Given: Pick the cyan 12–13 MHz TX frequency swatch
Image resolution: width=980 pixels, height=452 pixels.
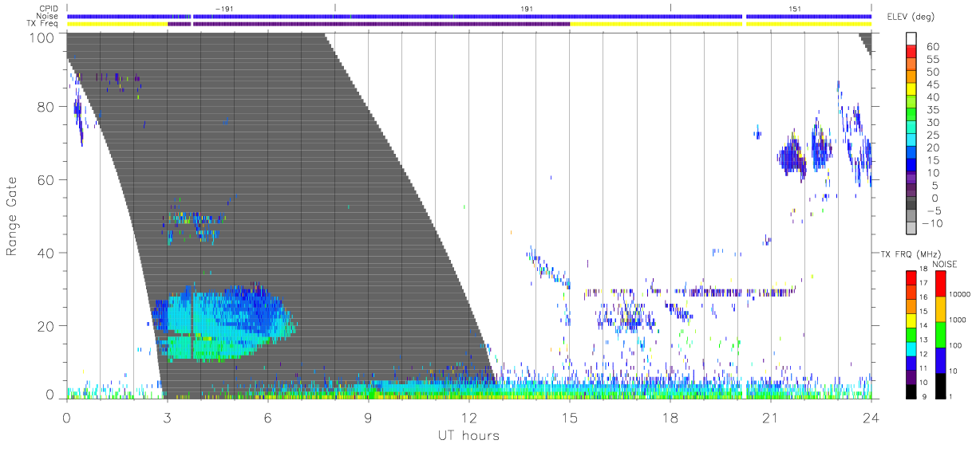Looking at the screenshot, I should pos(911,348).
